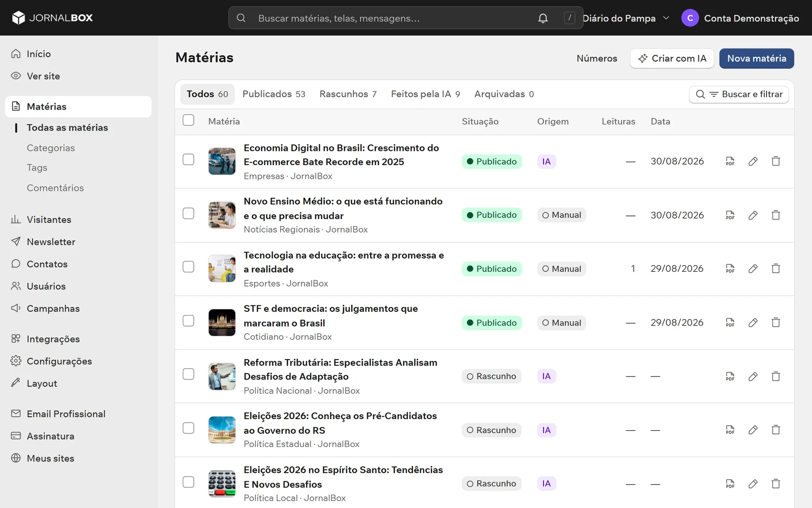Expand the Diário do Pampa site dropdown
Image resolution: width=812 pixels, height=508 pixels.
(x=626, y=18)
